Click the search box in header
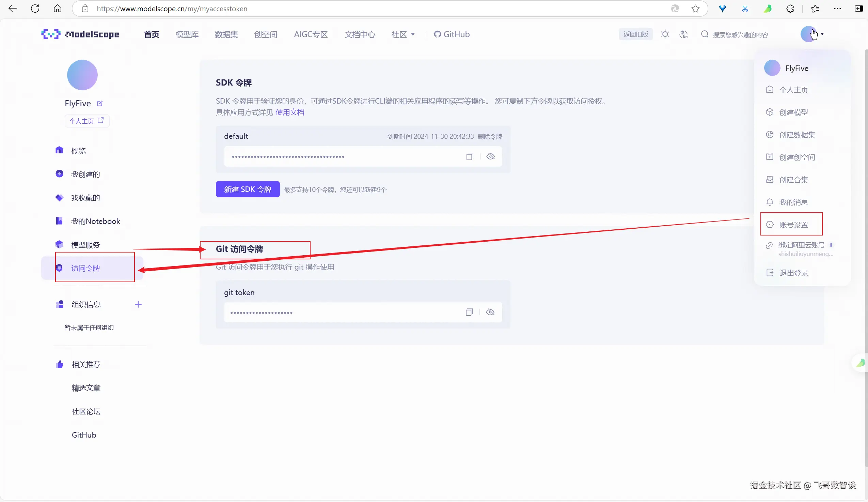 tap(740, 35)
